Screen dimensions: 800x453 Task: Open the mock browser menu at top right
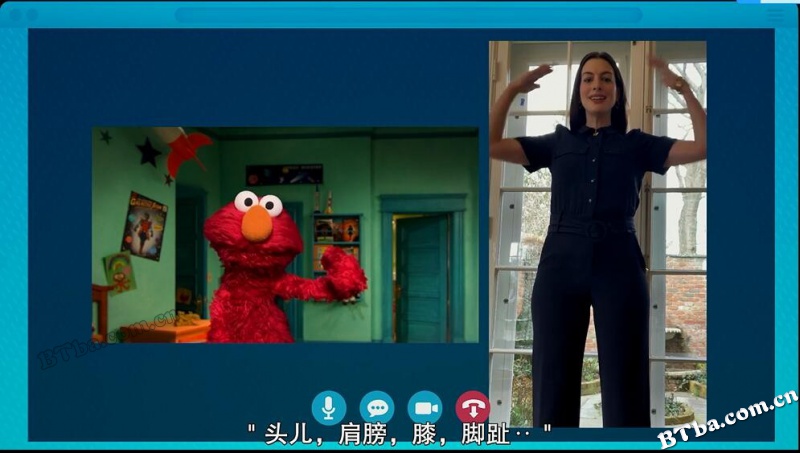coord(776,14)
